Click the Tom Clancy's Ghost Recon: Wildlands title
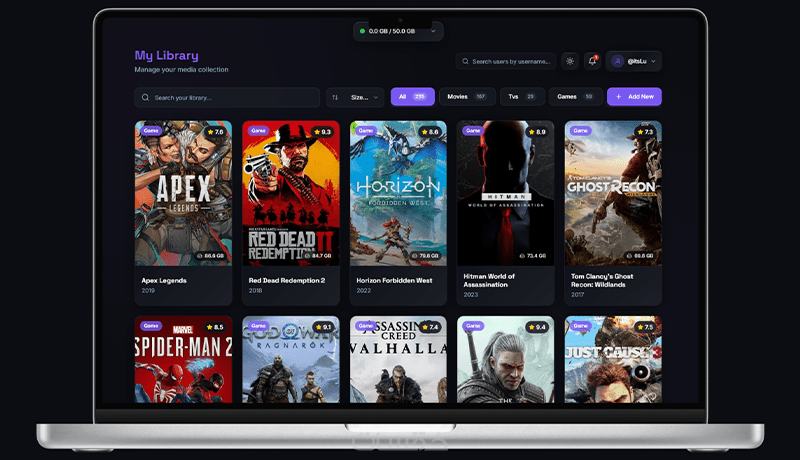The height and width of the screenshot is (460, 800). 602,280
